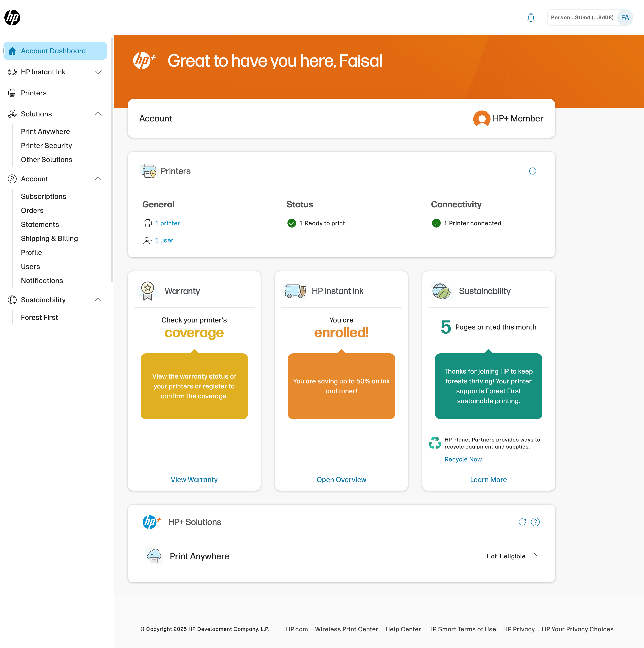This screenshot has width=644, height=648.
Task: Collapse the Sustainability sidebar section
Action: point(98,300)
